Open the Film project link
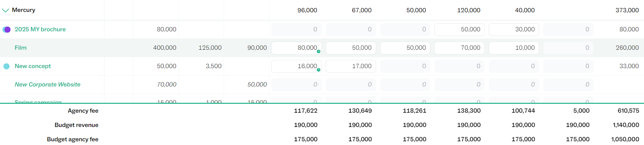Screen dimensions: 644x145 (20, 48)
